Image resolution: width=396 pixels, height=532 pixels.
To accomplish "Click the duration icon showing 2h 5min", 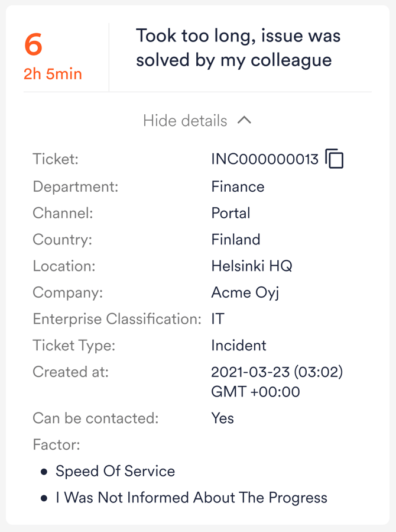I will pos(52,73).
